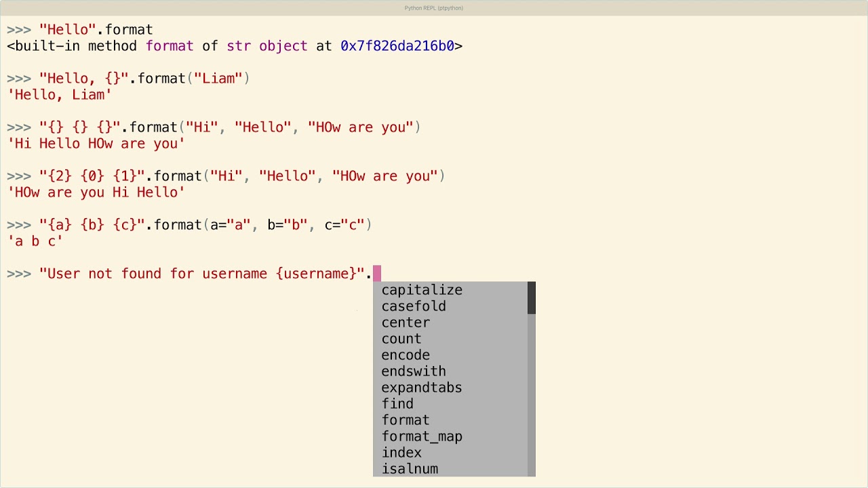This screenshot has width=868, height=488.
Task: Choose the 'find' method suggestion
Action: click(x=397, y=404)
